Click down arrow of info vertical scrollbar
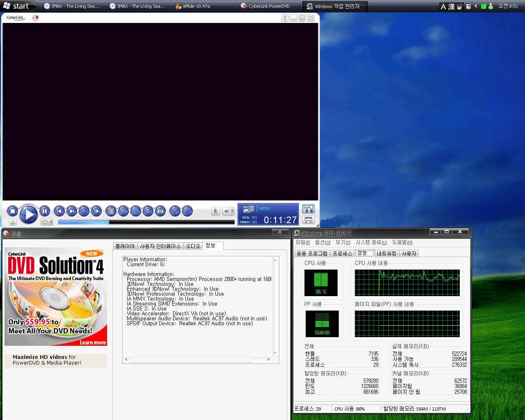This screenshot has height=420, width=525. pyautogui.click(x=275, y=353)
